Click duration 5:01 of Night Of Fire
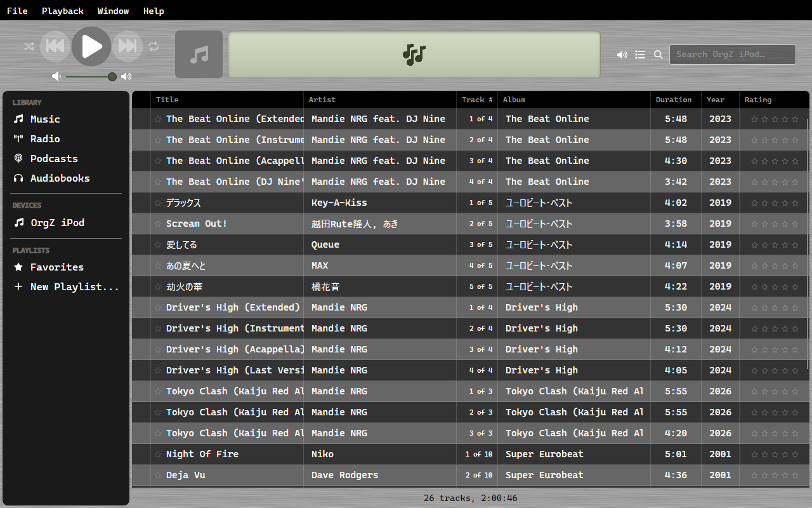This screenshot has height=508, width=812. (x=676, y=454)
